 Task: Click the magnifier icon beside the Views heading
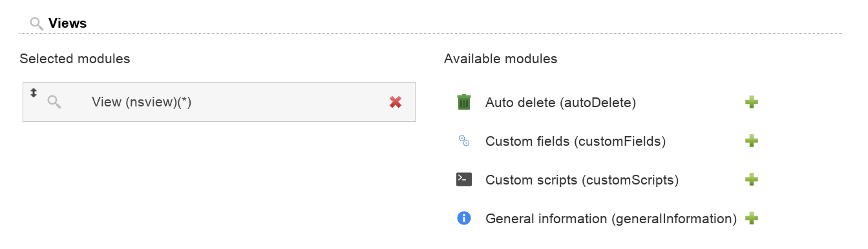pos(37,24)
